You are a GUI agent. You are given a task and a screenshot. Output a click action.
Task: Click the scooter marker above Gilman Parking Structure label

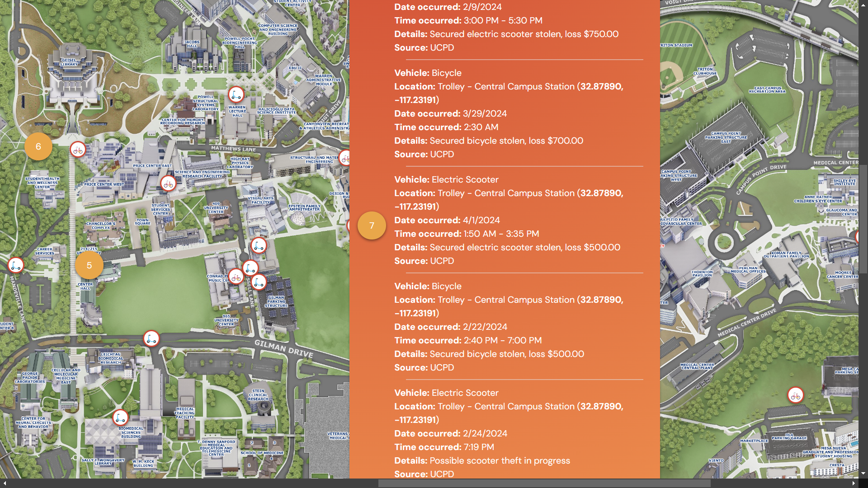click(x=259, y=282)
